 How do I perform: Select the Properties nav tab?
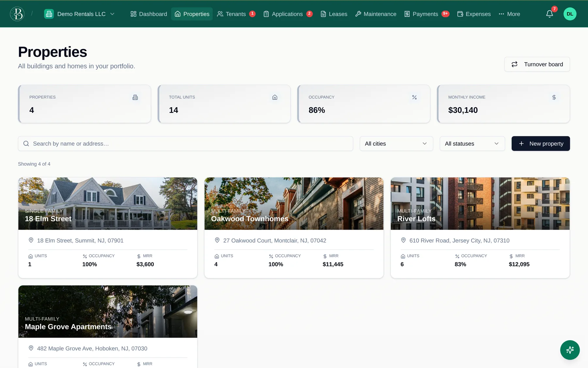click(x=192, y=14)
